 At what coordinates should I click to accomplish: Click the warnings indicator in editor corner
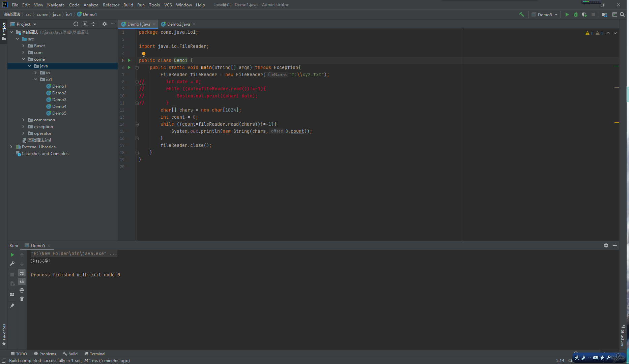click(x=594, y=33)
